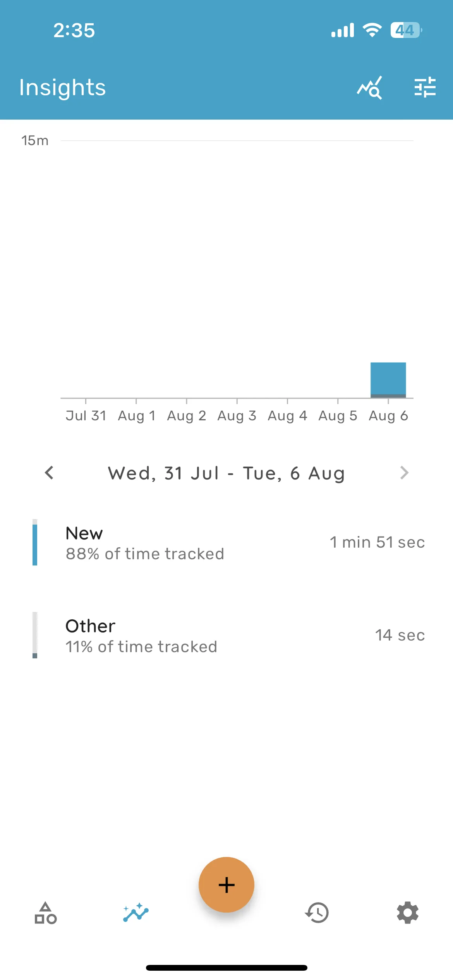Viewport: 453px width, 980px height.
Task: Open the Wed, 31 Jul - Tue, 6 Aug date range
Action: click(x=226, y=473)
